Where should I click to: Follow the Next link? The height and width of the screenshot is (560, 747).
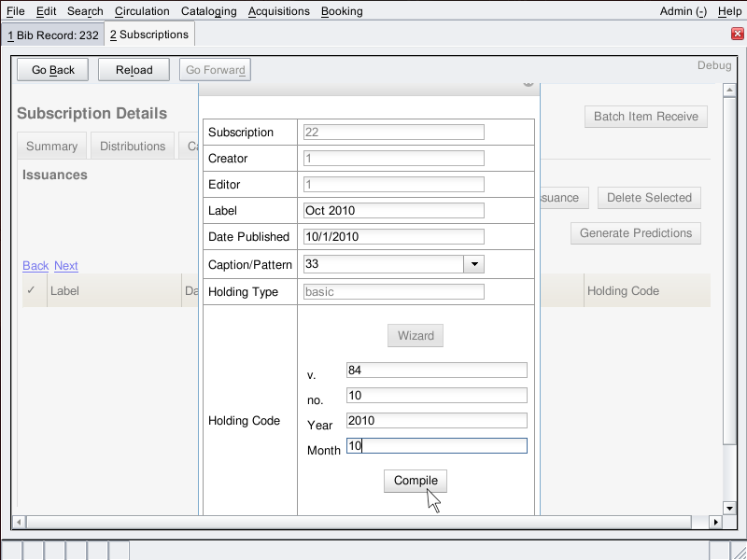tap(66, 266)
